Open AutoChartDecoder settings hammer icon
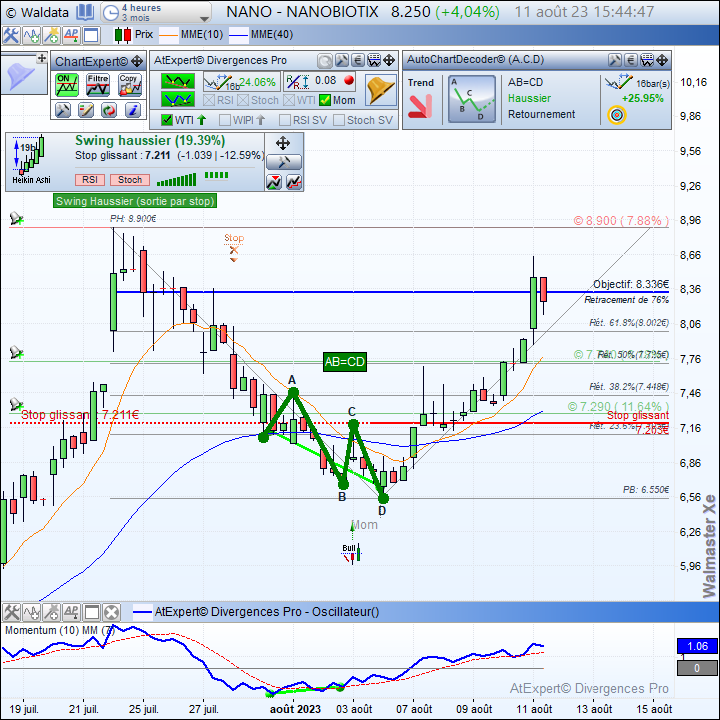This screenshot has width=720, height=720. (x=614, y=60)
